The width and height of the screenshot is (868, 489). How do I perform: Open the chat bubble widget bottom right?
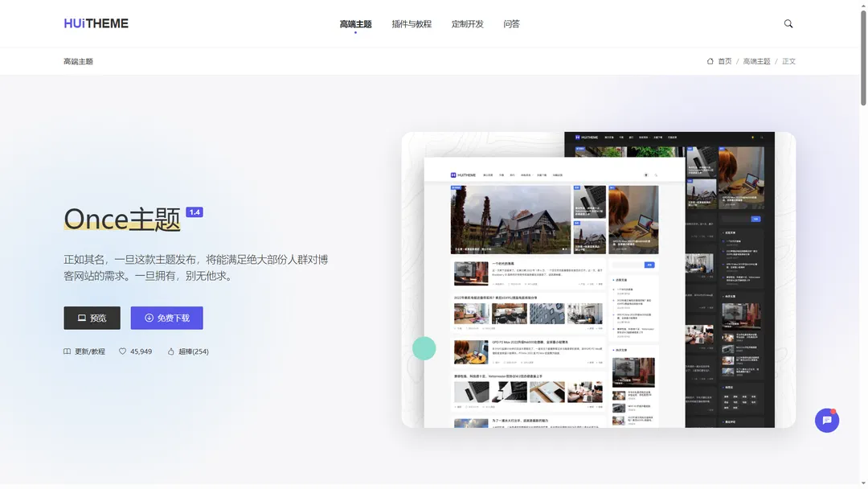pyautogui.click(x=827, y=420)
